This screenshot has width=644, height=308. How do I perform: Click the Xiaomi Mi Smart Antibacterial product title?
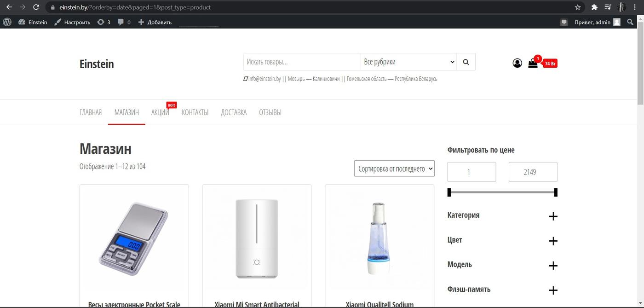(257, 304)
